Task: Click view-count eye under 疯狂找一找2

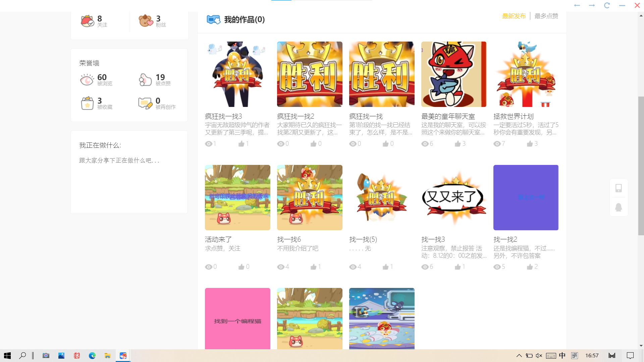Action: coord(281,144)
